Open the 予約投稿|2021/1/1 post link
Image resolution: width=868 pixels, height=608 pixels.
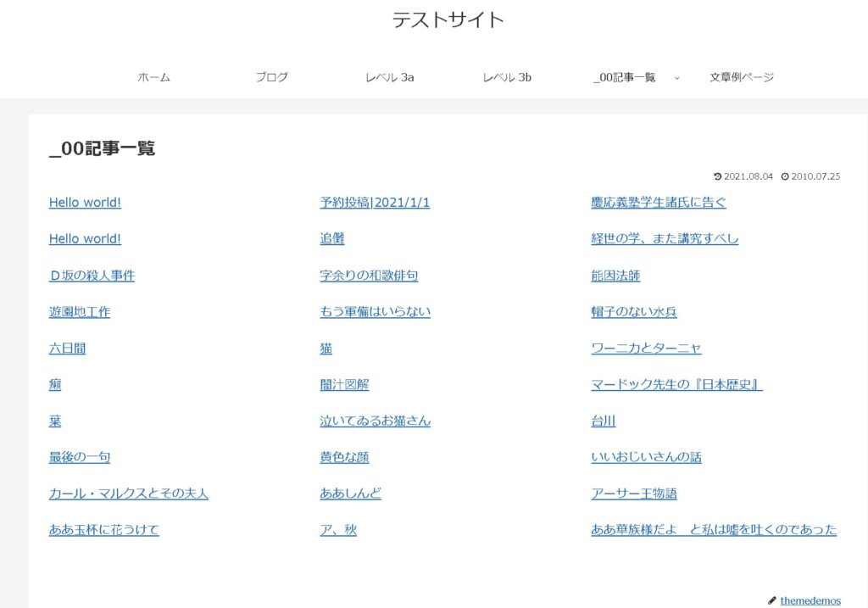coord(375,203)
